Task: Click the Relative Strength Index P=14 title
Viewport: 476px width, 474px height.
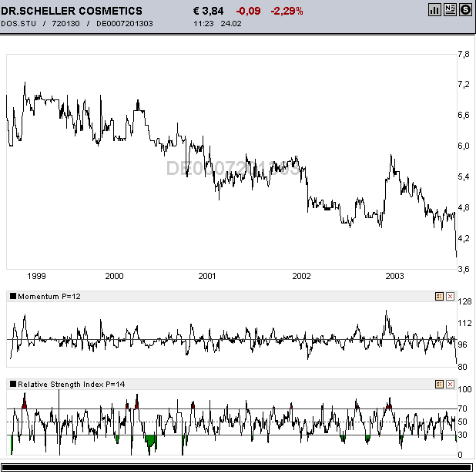Action: (72, 384)
